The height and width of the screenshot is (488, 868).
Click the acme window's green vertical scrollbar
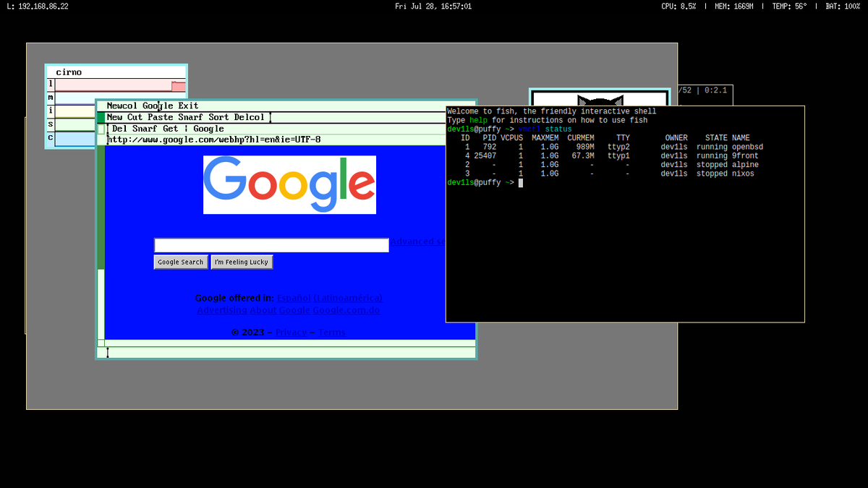[x=101, y=242]
